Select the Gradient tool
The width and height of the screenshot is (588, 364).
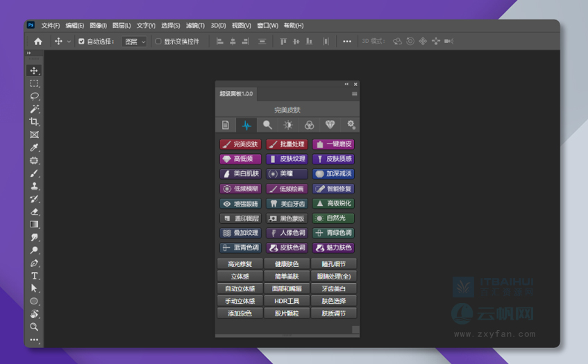click(x=34, y=225)
